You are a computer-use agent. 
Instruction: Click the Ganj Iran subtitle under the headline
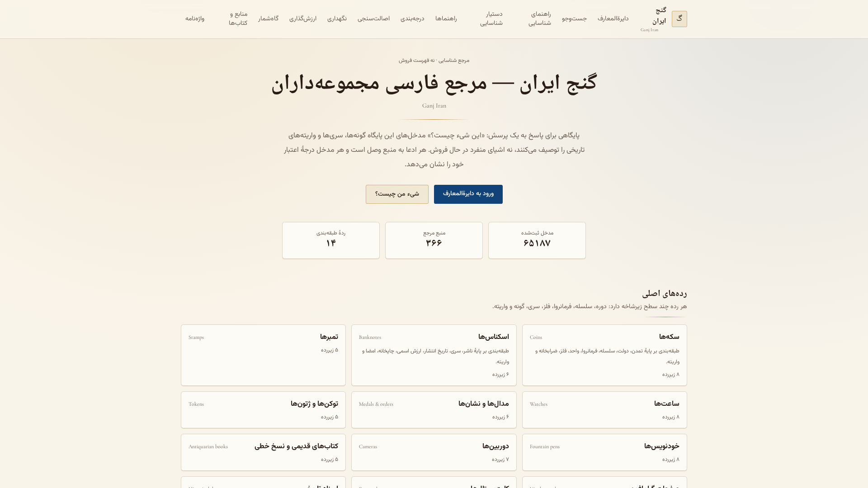tap(434, 106)
